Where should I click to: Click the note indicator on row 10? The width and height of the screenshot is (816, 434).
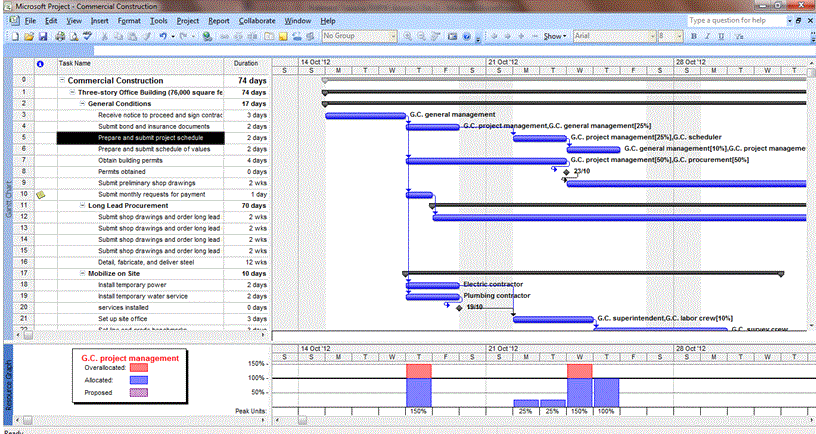(41, 195)
